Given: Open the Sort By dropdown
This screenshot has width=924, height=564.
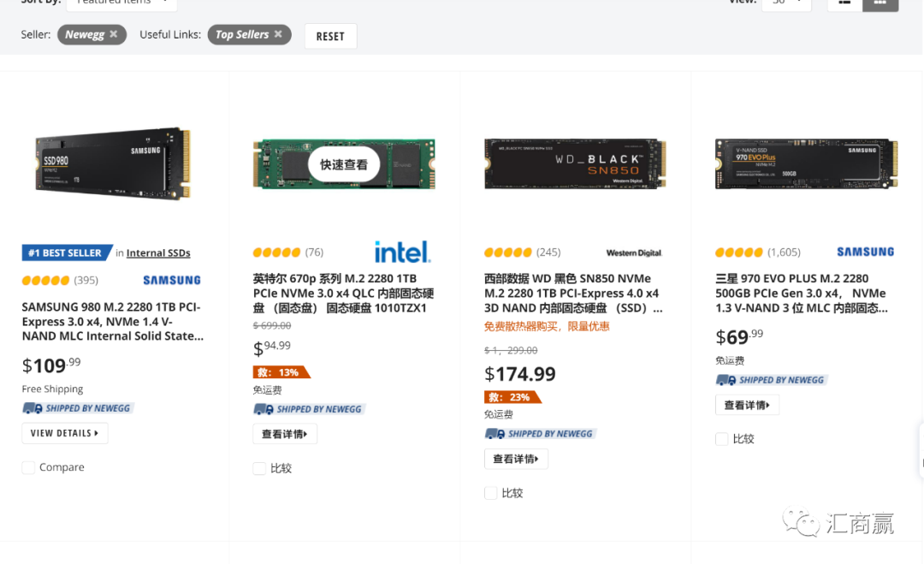Looking at the screenshot, I should pos(121,3).
